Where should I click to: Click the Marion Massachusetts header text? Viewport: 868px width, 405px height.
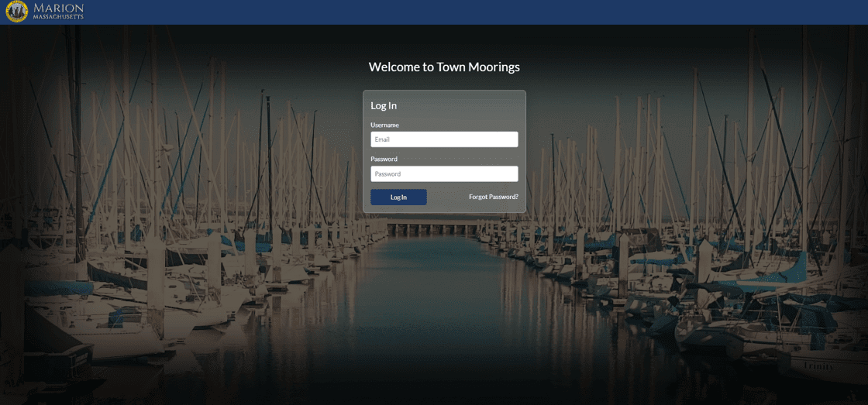[58, 12]
